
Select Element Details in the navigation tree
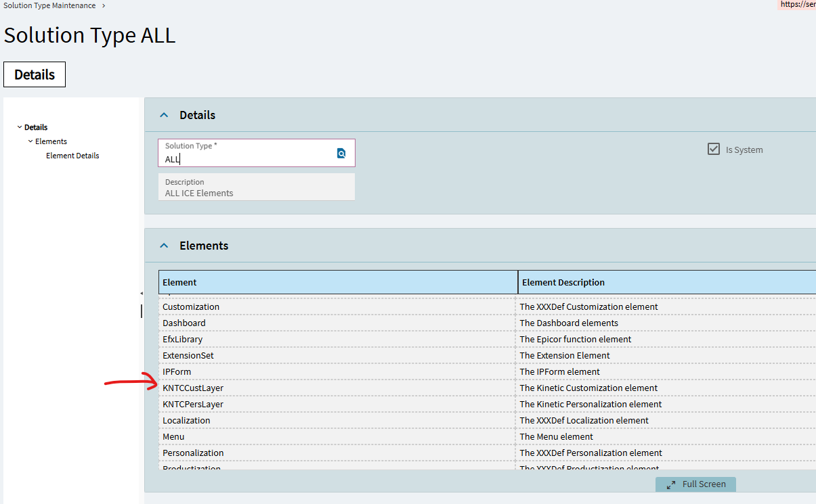pyautogui.click(x=72, y=156)
